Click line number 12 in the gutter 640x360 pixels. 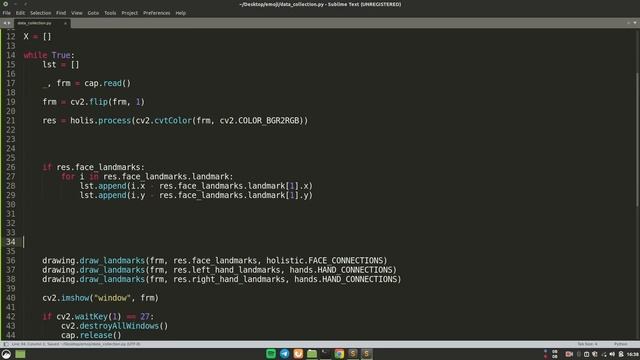pos(11,37)
